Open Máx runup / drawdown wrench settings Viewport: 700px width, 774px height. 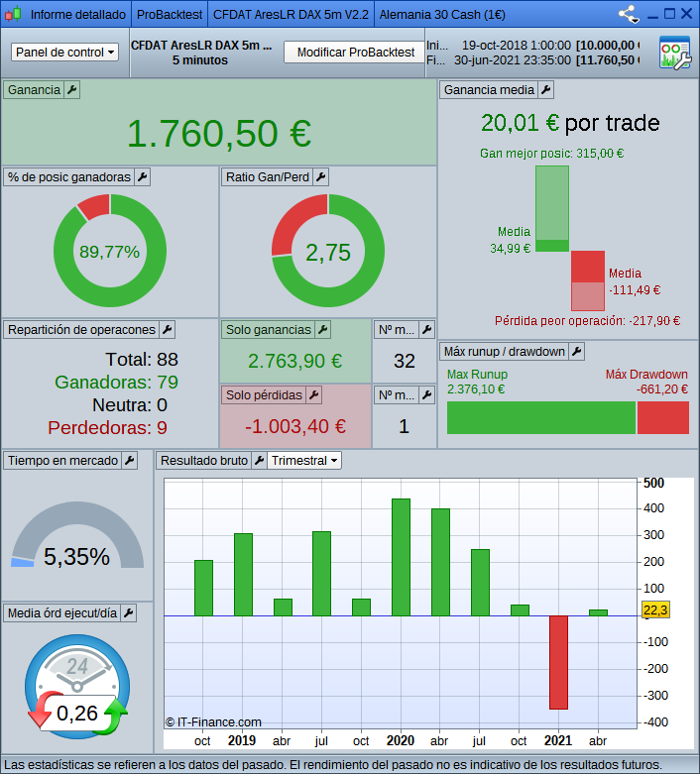point(577,352)
